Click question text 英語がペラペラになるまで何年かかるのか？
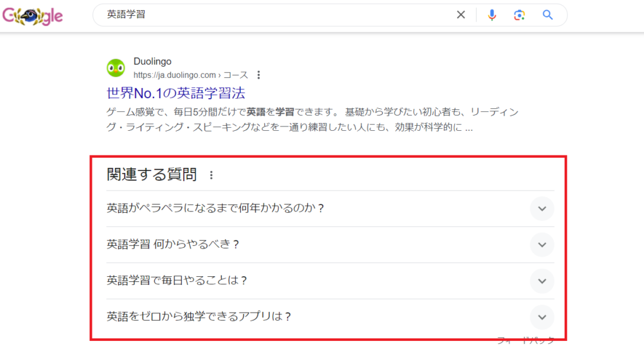Screen dimensions: 644x346 coord(216,208)
